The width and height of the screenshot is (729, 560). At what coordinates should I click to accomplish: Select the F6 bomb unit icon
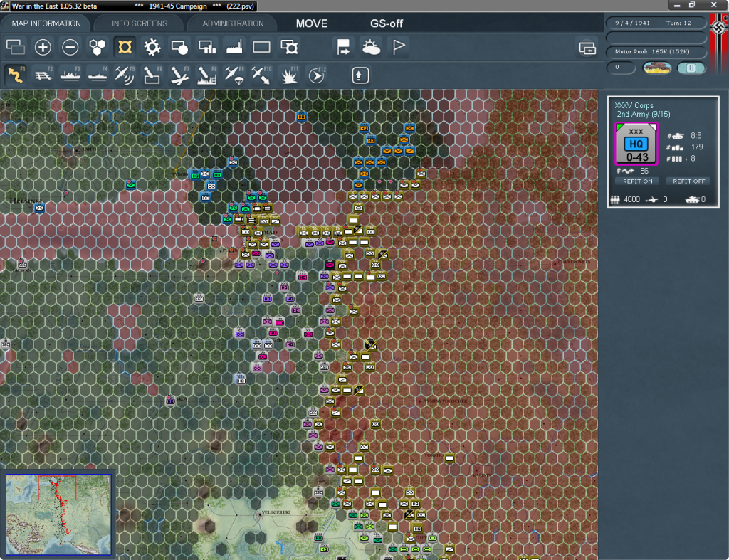click(x=152, y=75)
